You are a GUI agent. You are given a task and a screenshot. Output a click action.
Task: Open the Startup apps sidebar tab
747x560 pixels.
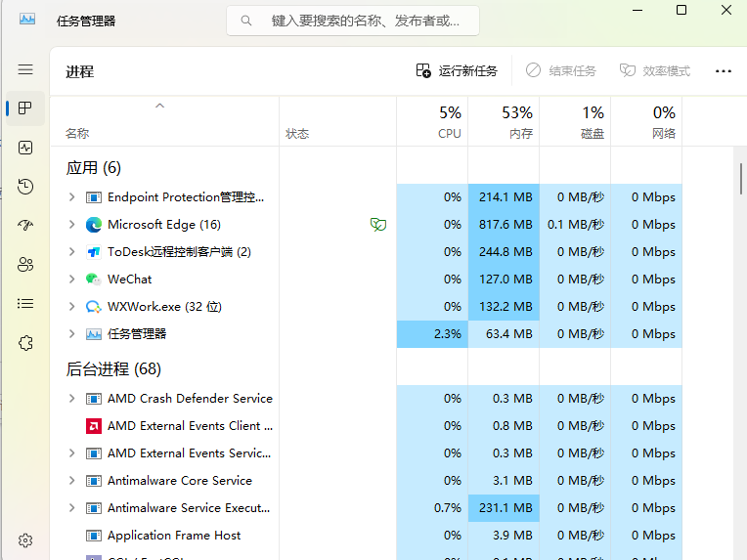tap(25, 225)
